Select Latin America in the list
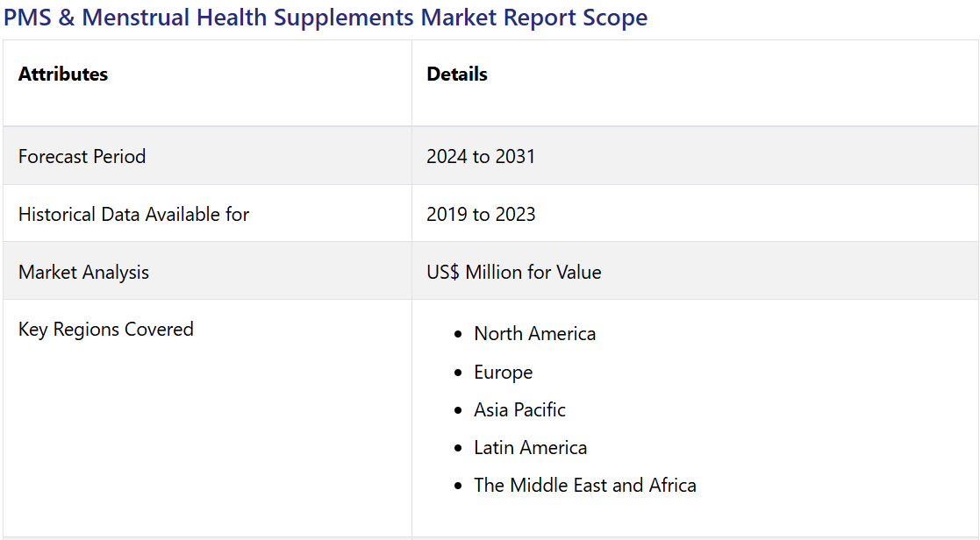Viewport: 980px width, 540px height. 531,448
